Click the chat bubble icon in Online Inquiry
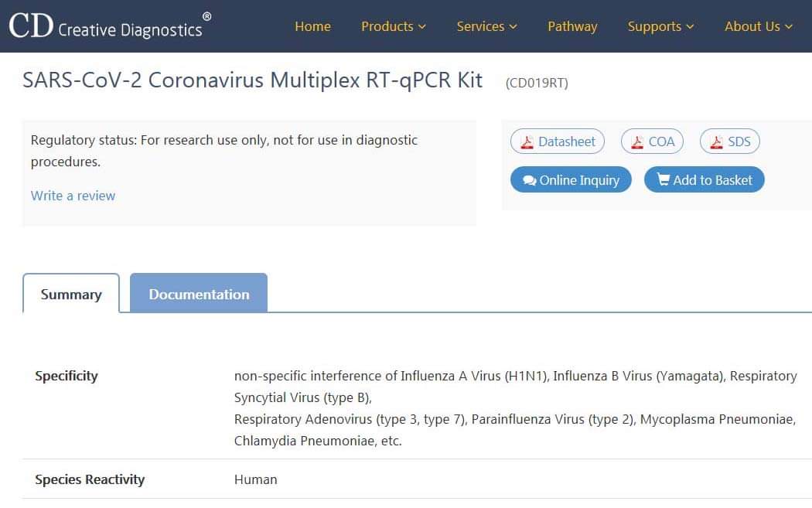 coord(529,180)
